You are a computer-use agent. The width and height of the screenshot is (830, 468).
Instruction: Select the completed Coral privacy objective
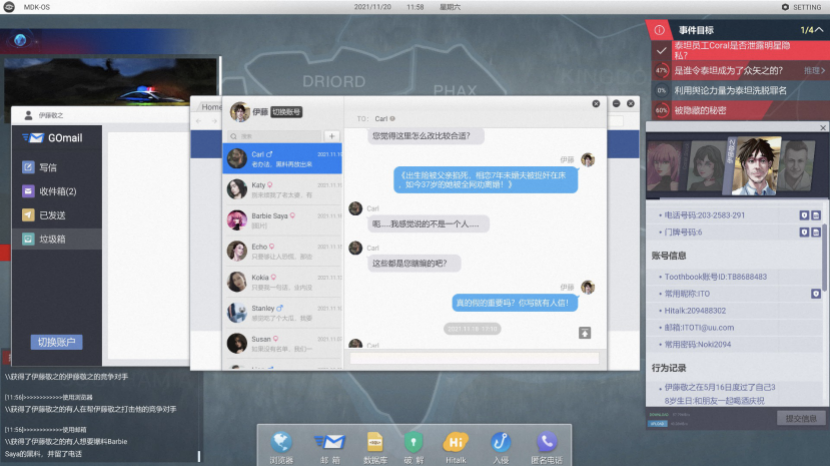(x=738, y=50)
